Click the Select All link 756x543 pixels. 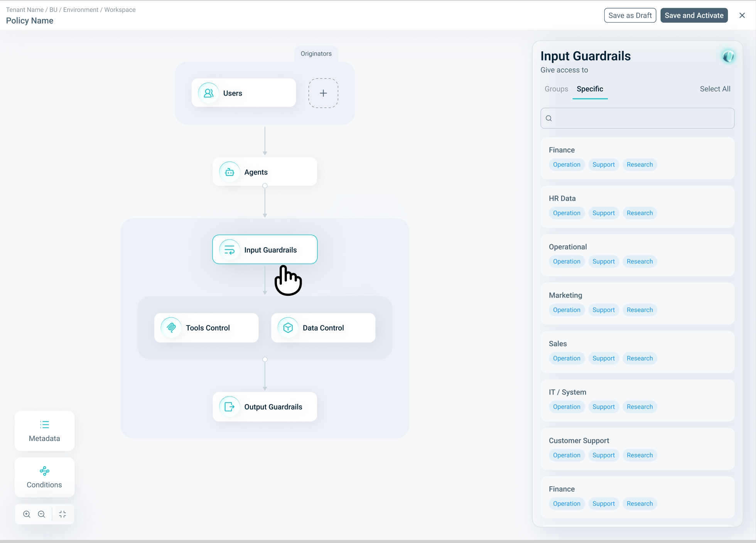[x=715, y=89]
